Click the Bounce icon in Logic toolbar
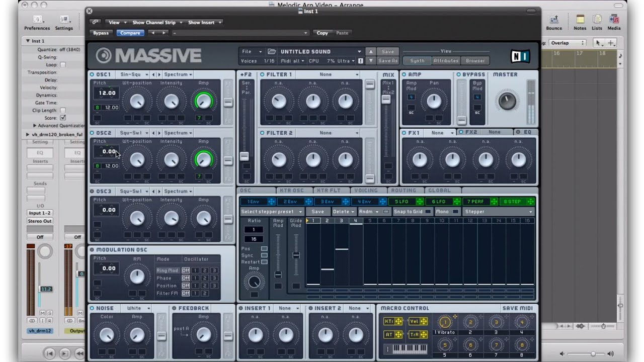 click(554, 19)
